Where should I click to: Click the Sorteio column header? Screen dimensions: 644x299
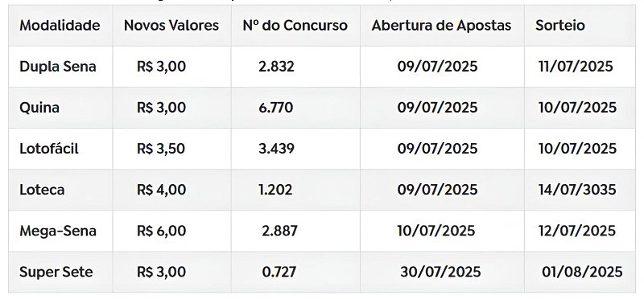[559, 26]
